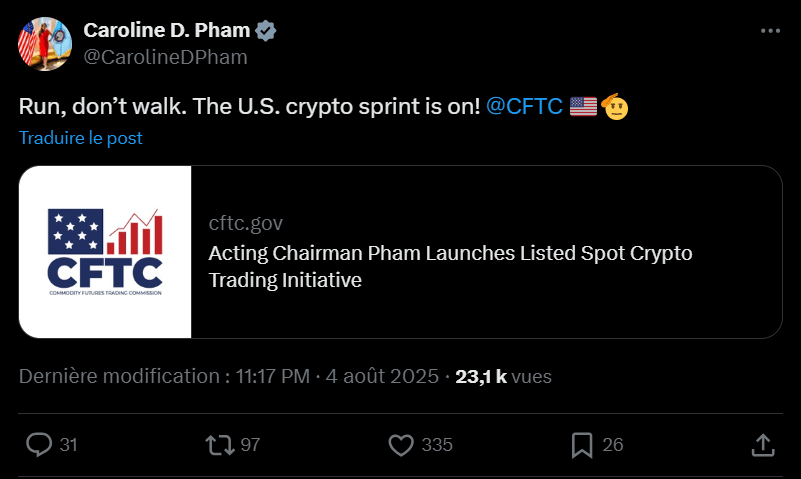This screenshot has height=479, width=801.
Task: Click the @CarolineDPham handle
Action: 164,57
